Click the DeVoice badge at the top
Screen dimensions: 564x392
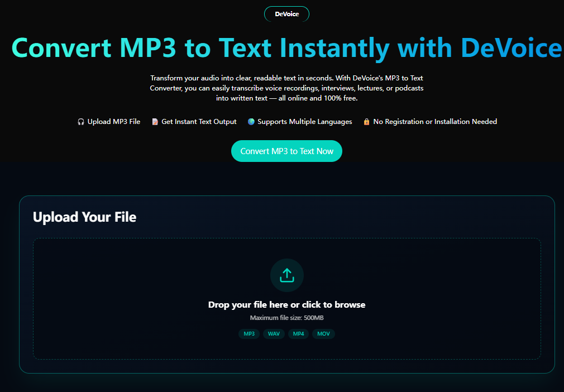point(286,15)
